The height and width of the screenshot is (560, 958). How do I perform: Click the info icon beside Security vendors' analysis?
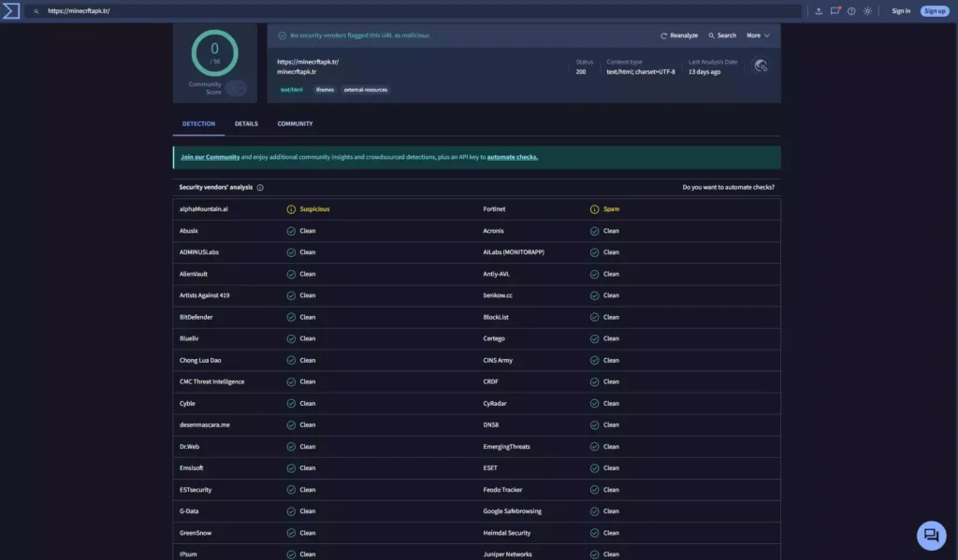point(260,187)
